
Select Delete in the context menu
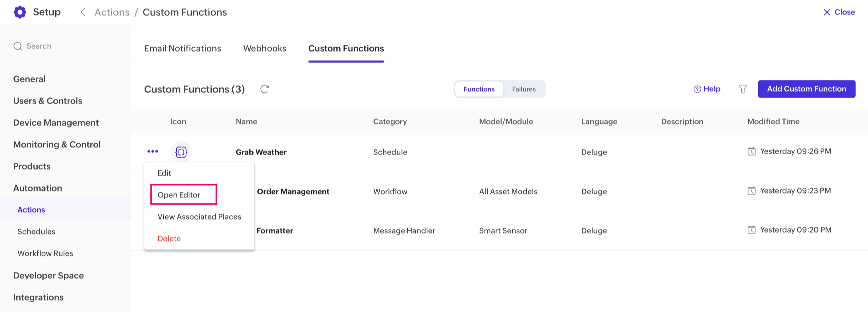coord(169,239)
